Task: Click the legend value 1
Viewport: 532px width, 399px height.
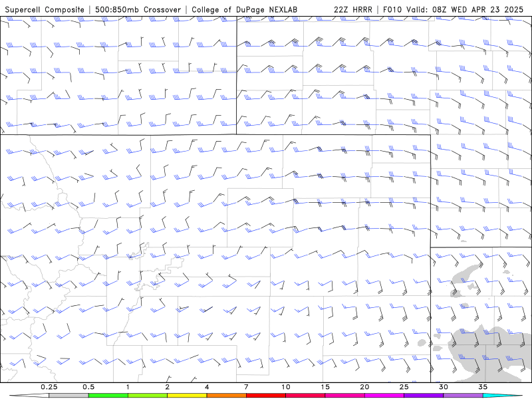Action: 128,387
